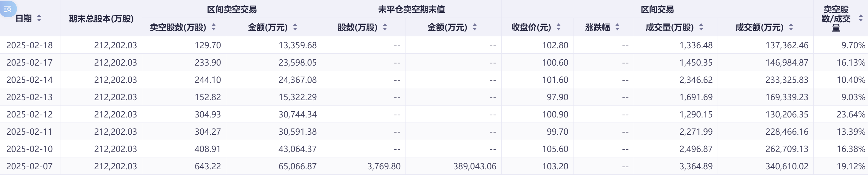Screen dimensions: 868x175
Task: Sort by 收盘价(元) sort arrows
Action: pyautogui.click(x=559, y=27)
